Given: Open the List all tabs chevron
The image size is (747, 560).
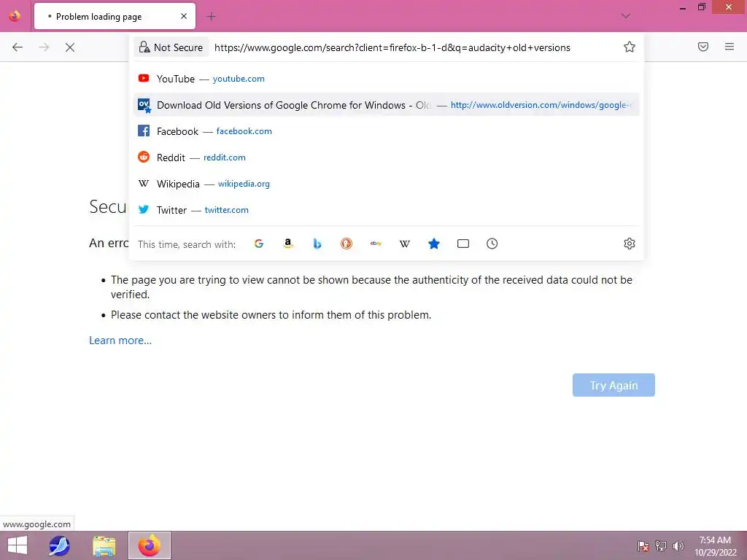Looking at the screenshot, I should click(625, 16).
